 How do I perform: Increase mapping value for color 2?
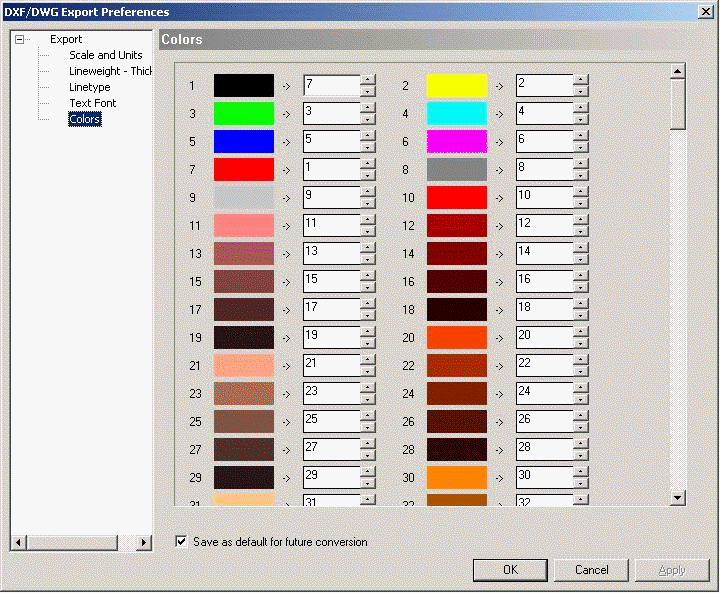[580, 80]
